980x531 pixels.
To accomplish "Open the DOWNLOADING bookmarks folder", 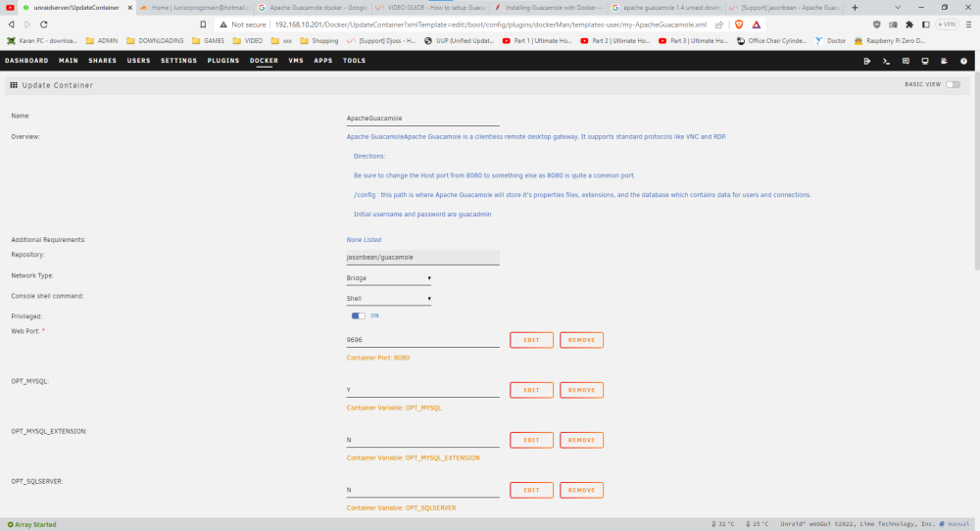I will click(x=155, y=40).
